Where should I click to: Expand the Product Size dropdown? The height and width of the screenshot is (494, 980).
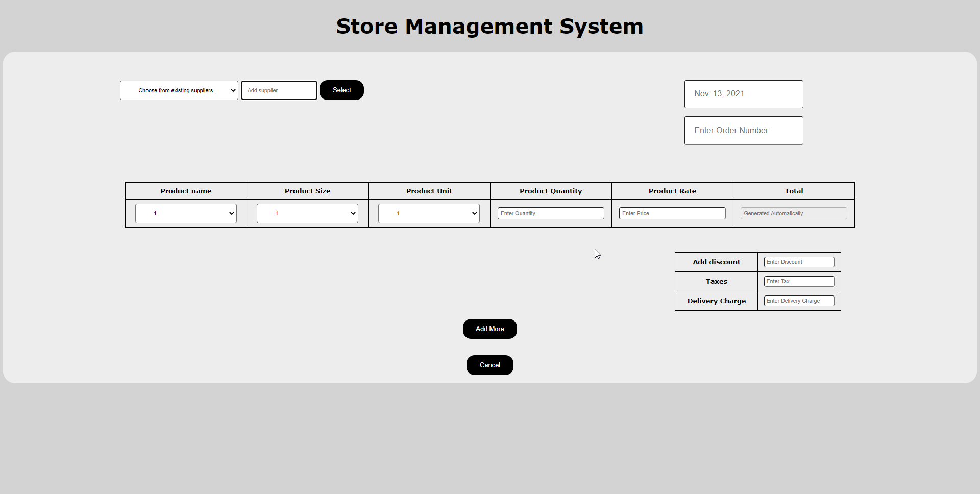coord(307,213)
